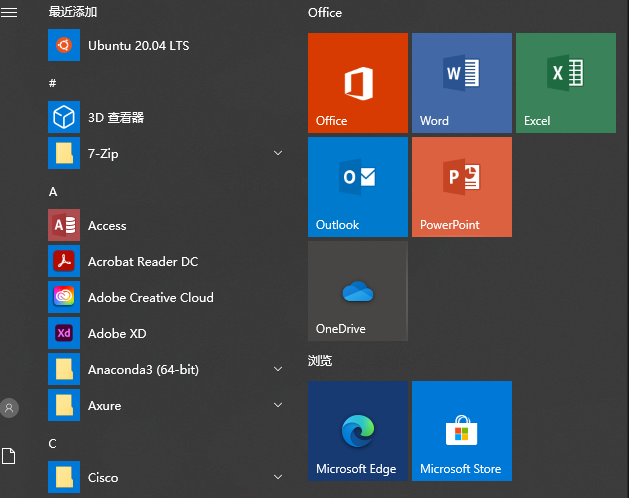The image size is (629, 498).
Task: Open the hamburger menu icon
Action: pos(9,12)
